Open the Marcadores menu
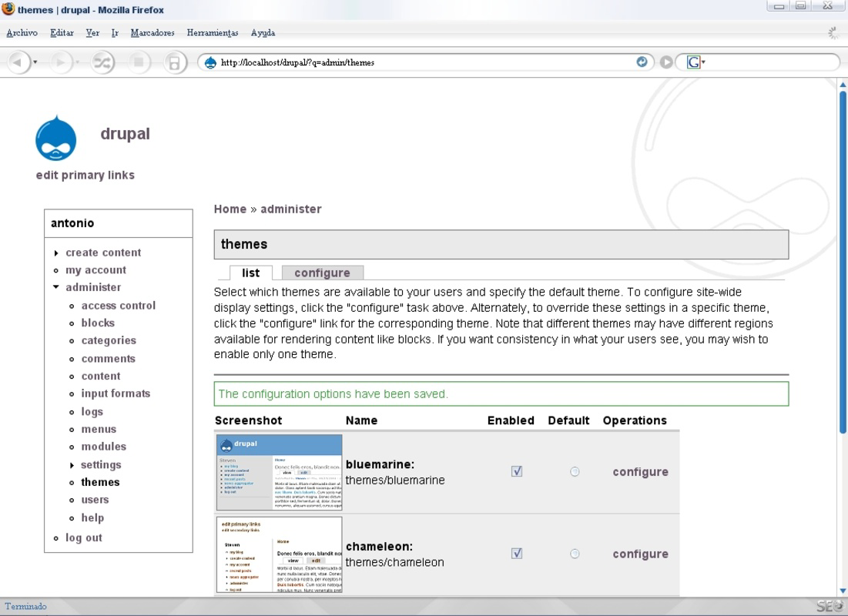848x616 pixels. tap(153, 33)
